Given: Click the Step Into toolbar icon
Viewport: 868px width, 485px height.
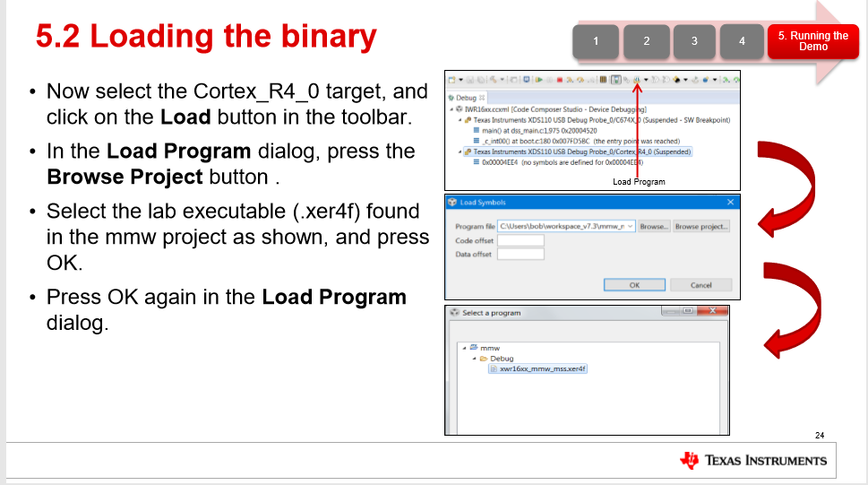Looking at the screenshot, I should (570, 80).
